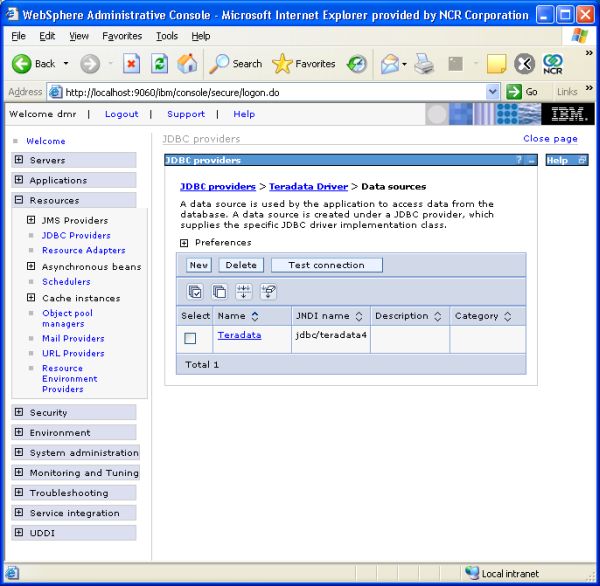Screen dimensions: 600x586
Task: Open the Help menu in menu bar
Action: 201,36
